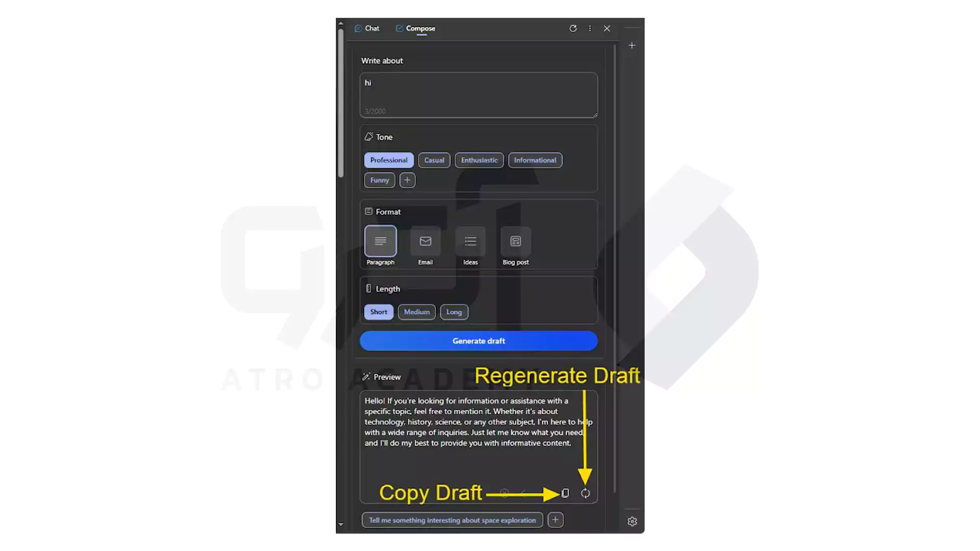
Task: Open the settings gear icon
Action: 631,521
